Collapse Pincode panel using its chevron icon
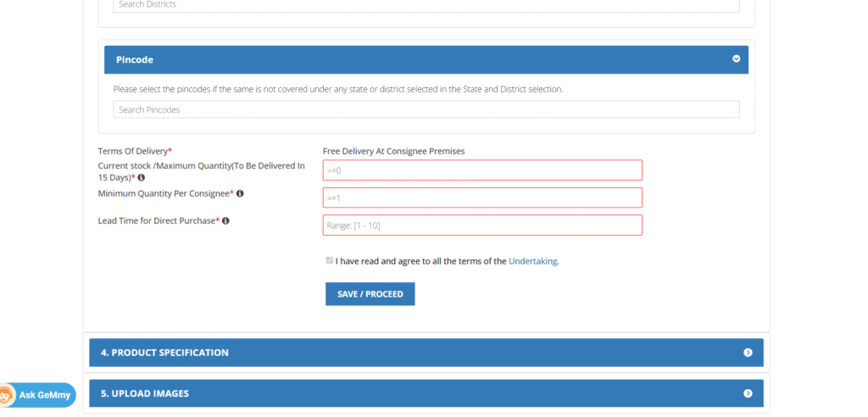Image resolution: width=868 pixels, height=417 pixels. [x=737, y=58]
